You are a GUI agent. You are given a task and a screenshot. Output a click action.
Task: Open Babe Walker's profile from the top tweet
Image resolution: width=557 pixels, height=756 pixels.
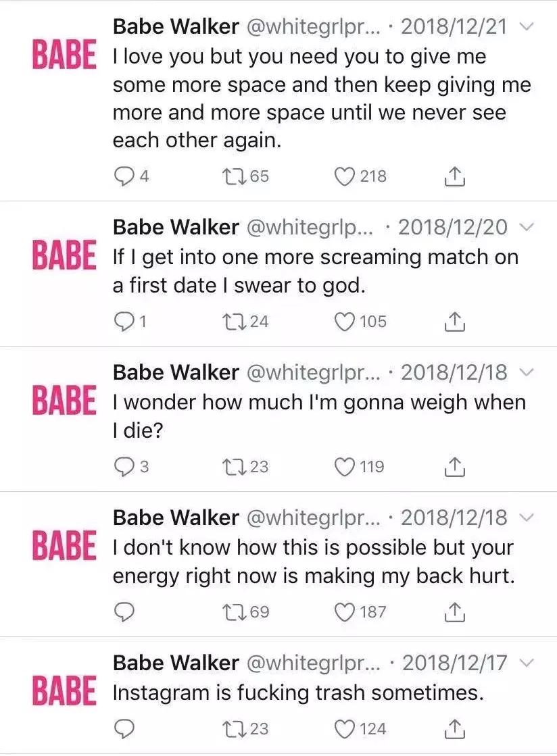tap(174, 27)
